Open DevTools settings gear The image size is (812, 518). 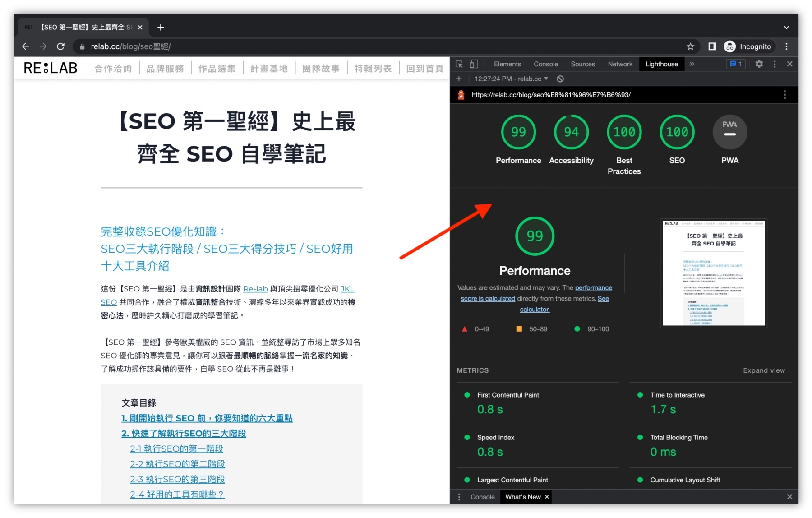(x=759, y=64)
